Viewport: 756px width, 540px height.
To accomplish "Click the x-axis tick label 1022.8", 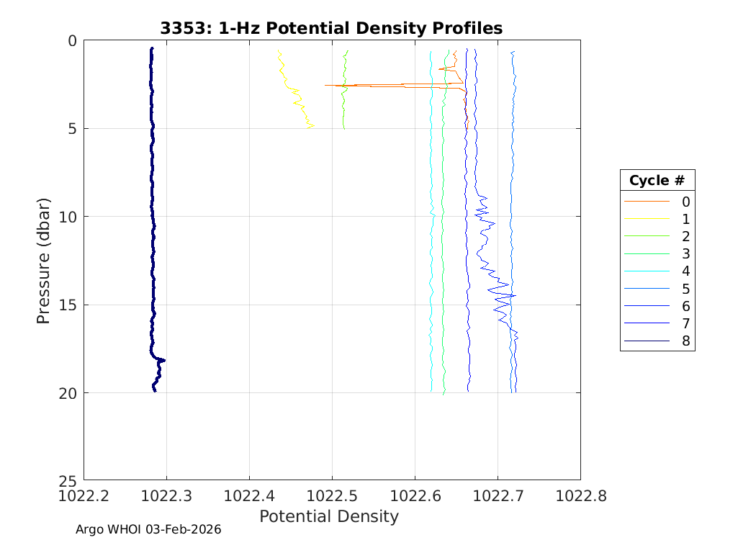I will (x=580, y=496).
